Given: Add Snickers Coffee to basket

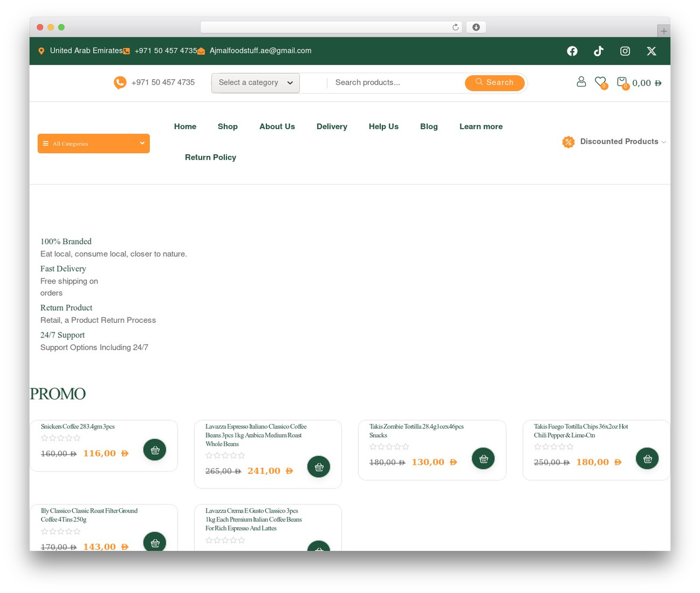Looking at the screenshot, I should coord(155,450).
